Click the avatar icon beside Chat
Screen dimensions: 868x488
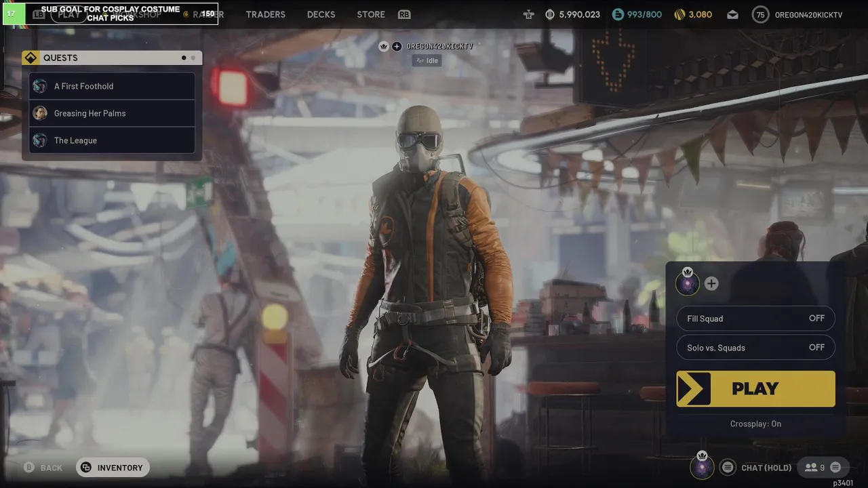coord(702,466)
